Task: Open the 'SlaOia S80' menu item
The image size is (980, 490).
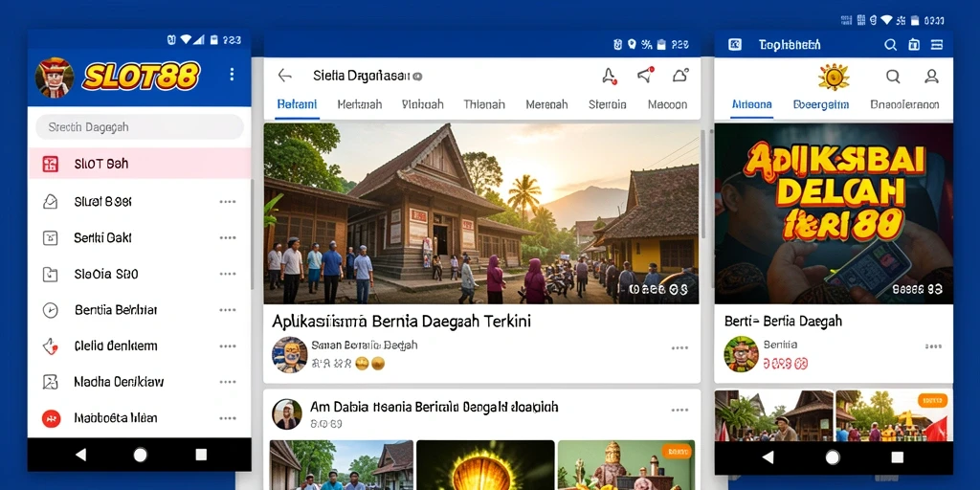Action: click(106, 274)
